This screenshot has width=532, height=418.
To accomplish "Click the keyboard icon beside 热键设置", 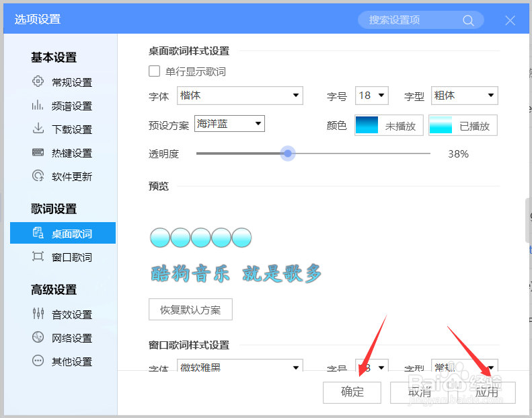I will coord(38,152).
